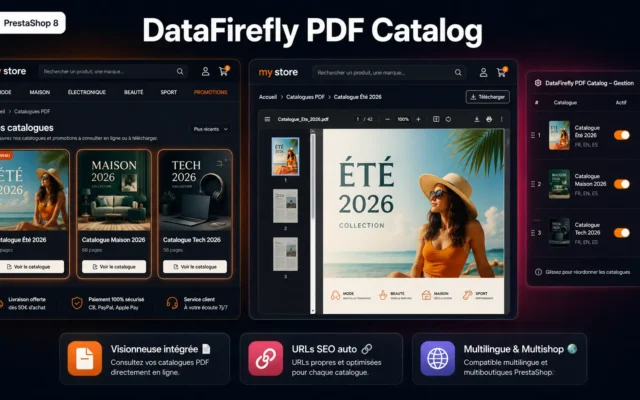The height and width of the screenshot is (400, 640).
Task: Select the PROMOTIONS navigation menu item
Action: tap(211, 92)
